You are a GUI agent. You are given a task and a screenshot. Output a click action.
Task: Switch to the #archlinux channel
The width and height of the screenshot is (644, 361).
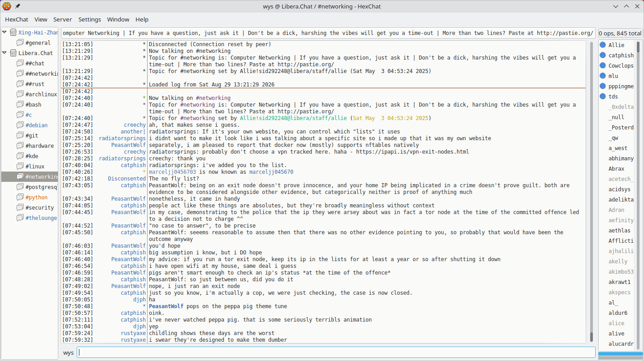[x=41, y=94]
